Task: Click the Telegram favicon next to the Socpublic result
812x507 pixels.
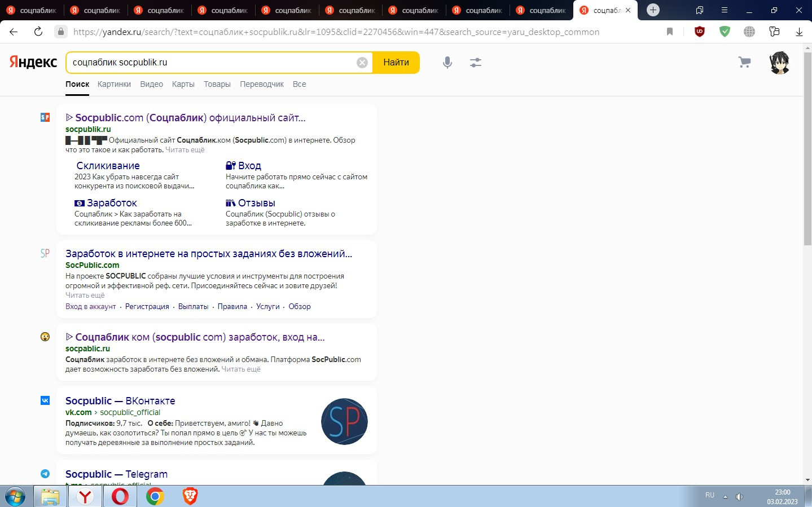Action: 45,474
